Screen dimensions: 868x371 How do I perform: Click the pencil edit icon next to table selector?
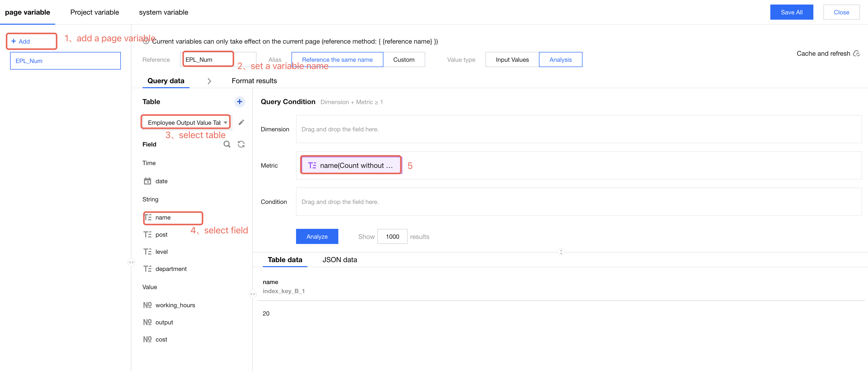[241, 122]
